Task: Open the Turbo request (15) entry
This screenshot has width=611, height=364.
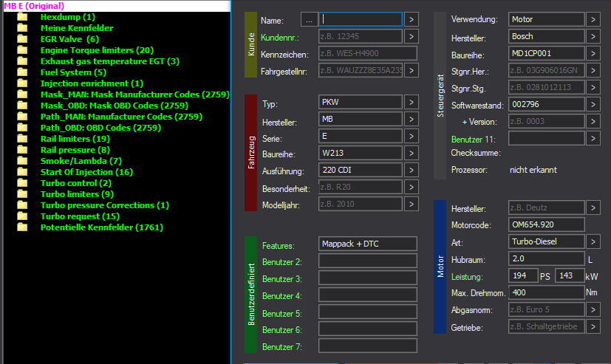Action: (x=80, y=216)
